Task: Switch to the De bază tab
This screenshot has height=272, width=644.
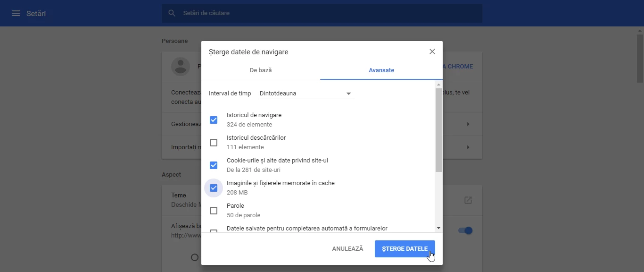Action: pos(261,70)
